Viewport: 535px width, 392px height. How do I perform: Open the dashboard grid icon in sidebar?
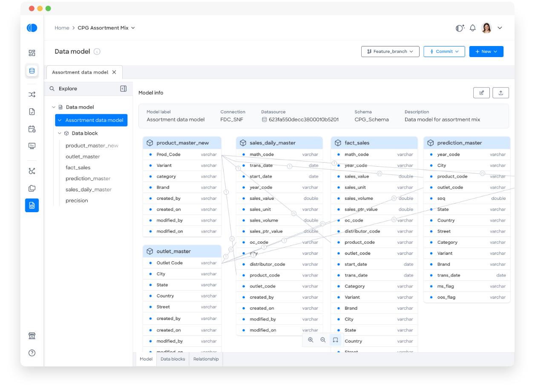pyautogui.click(x=32, y=53)
